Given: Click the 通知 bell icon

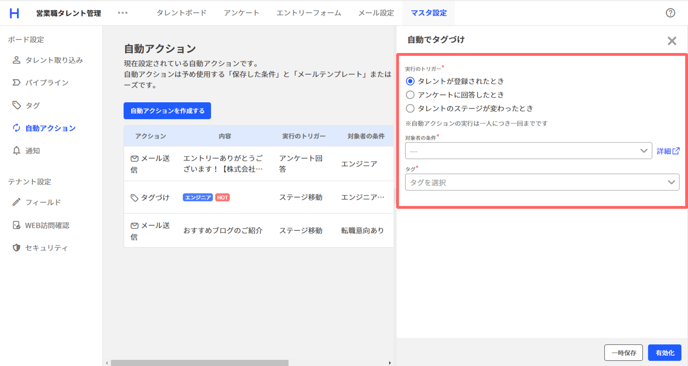Looking at the screenshot, I should click(x=16, y=151).
